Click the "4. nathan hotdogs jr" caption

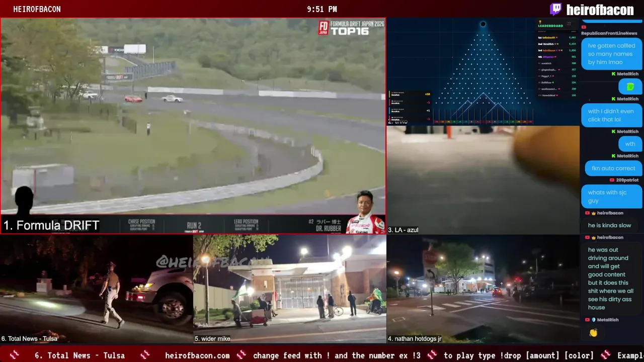415,339
